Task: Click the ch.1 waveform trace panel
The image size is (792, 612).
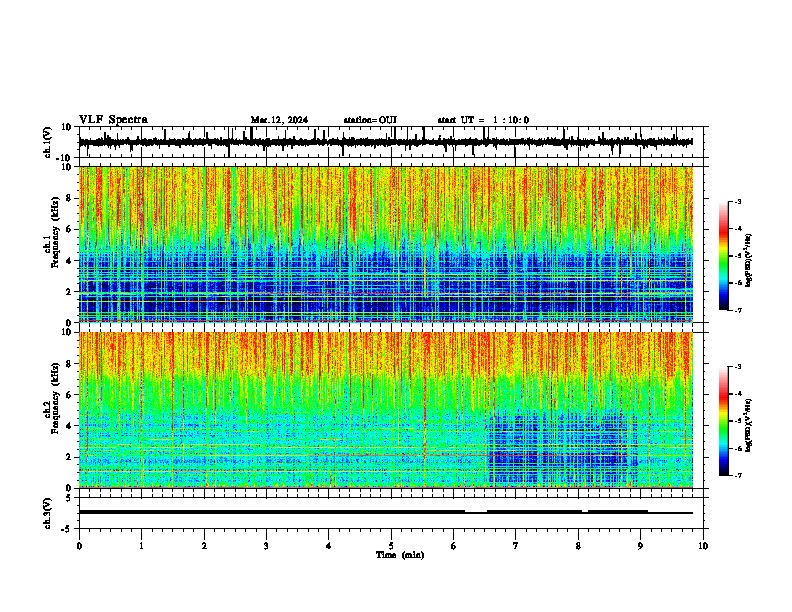Action: coord(393,142)
